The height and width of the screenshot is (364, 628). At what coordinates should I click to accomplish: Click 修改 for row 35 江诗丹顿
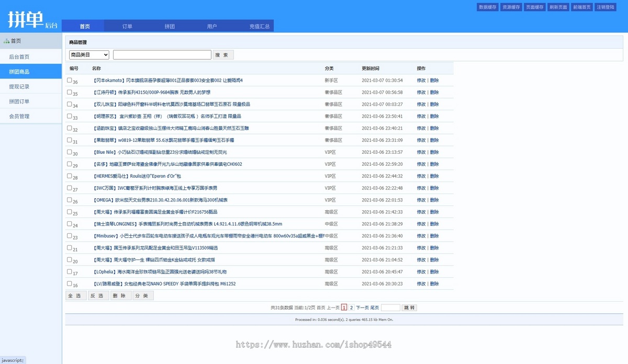point(421,92)
